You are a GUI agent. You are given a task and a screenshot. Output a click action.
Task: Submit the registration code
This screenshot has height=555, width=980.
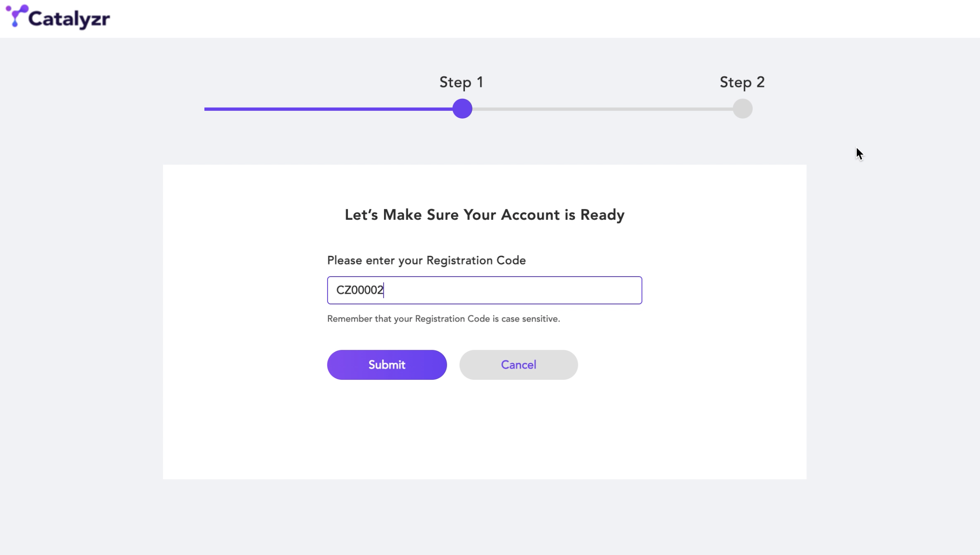point(387,365)
